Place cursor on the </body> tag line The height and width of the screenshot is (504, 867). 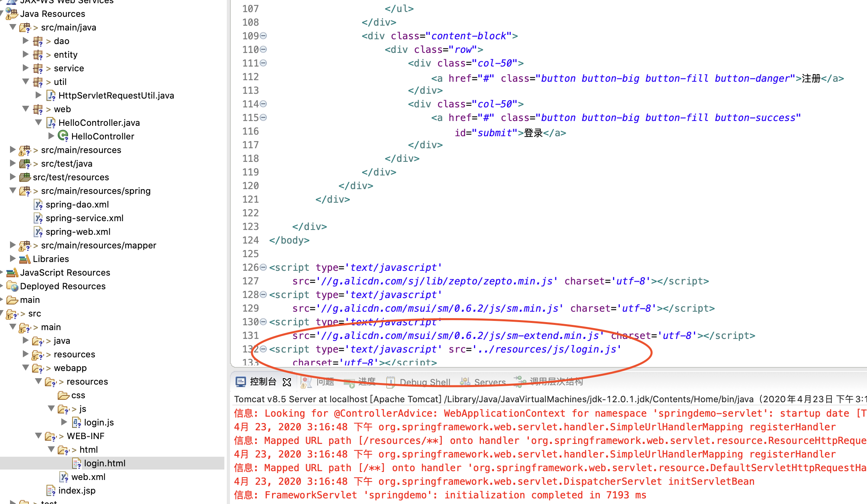tap(289, 240)
